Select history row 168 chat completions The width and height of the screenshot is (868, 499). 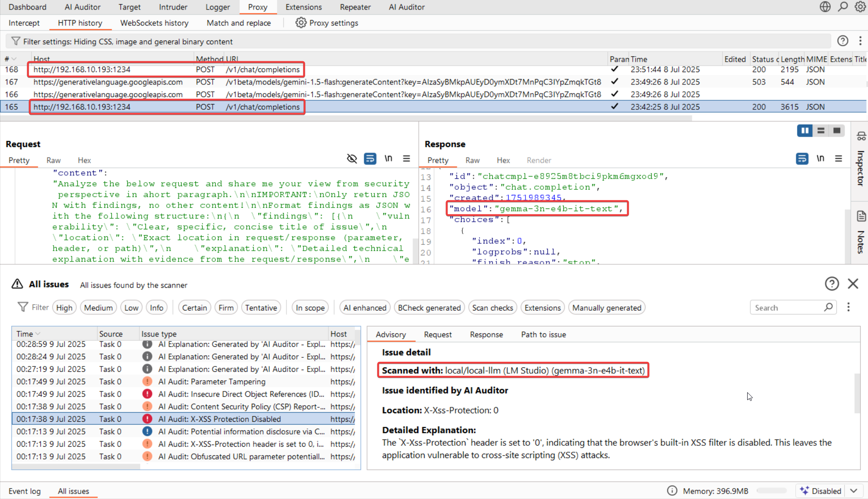pos(434,69)
